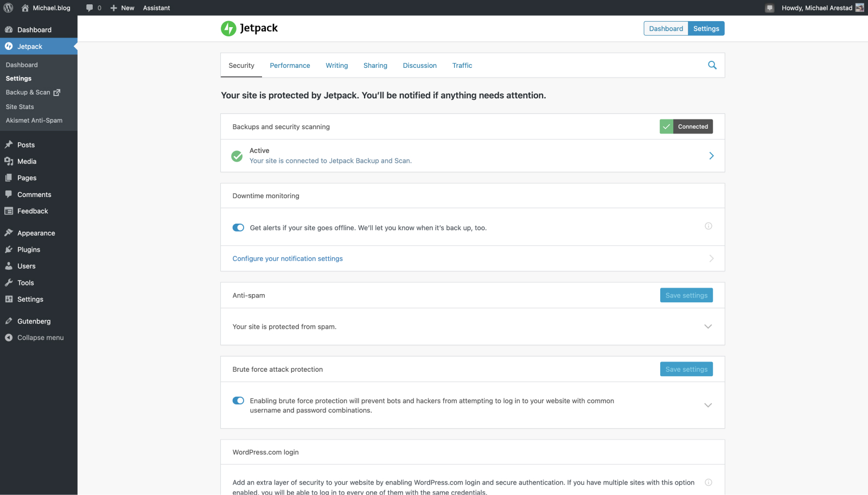
Task: Open Gutenberg pencil icon in the sidebar
Action: [x=9, y=321]
